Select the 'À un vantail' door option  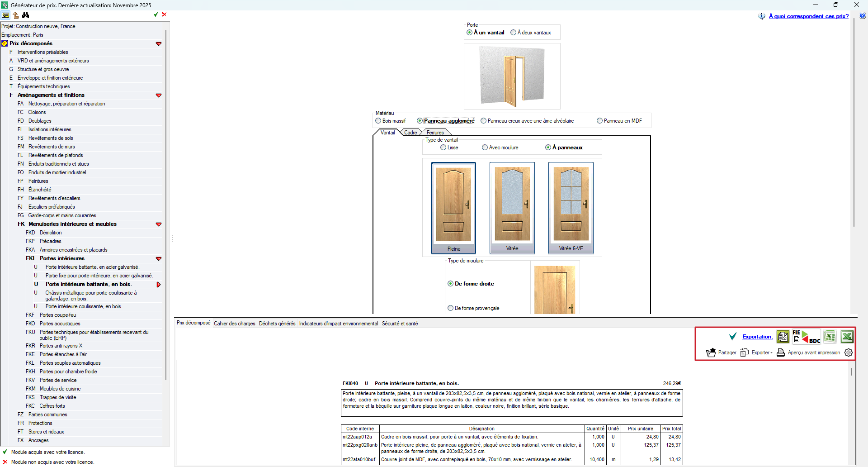point(486,33)
